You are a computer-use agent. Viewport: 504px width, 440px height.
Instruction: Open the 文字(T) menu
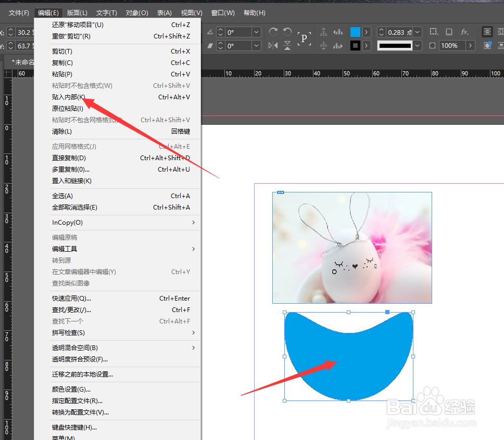tap(106, 13)
